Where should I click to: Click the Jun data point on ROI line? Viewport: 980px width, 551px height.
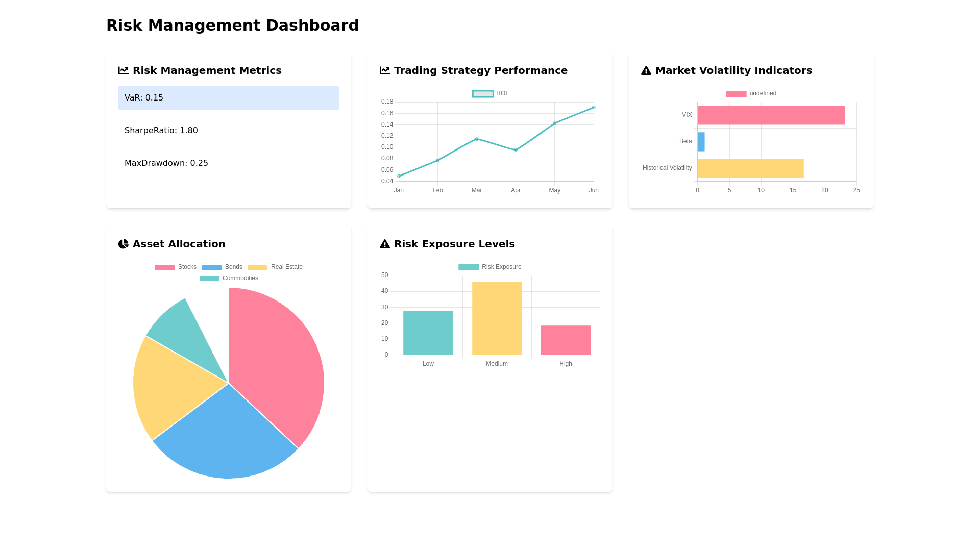point(594,108)
